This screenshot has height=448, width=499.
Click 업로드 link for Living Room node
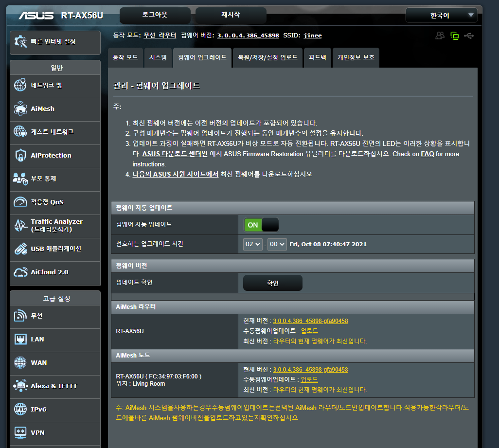309,379
